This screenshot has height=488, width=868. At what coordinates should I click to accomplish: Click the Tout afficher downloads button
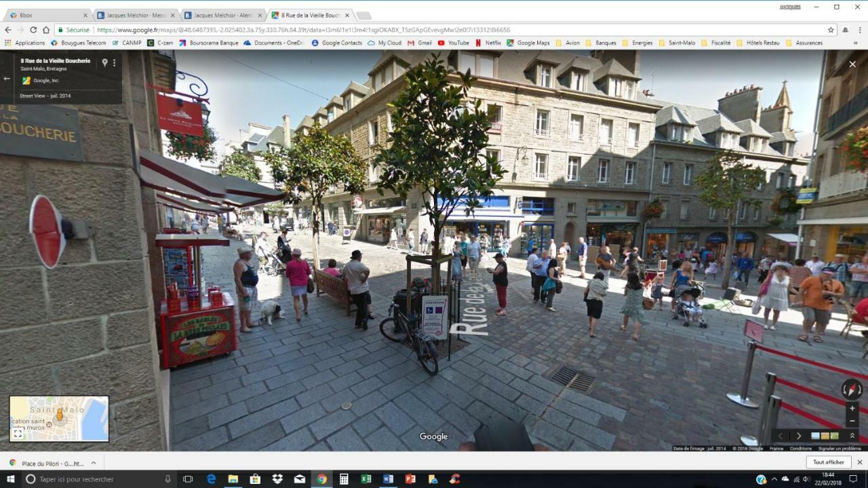[829, 462]
